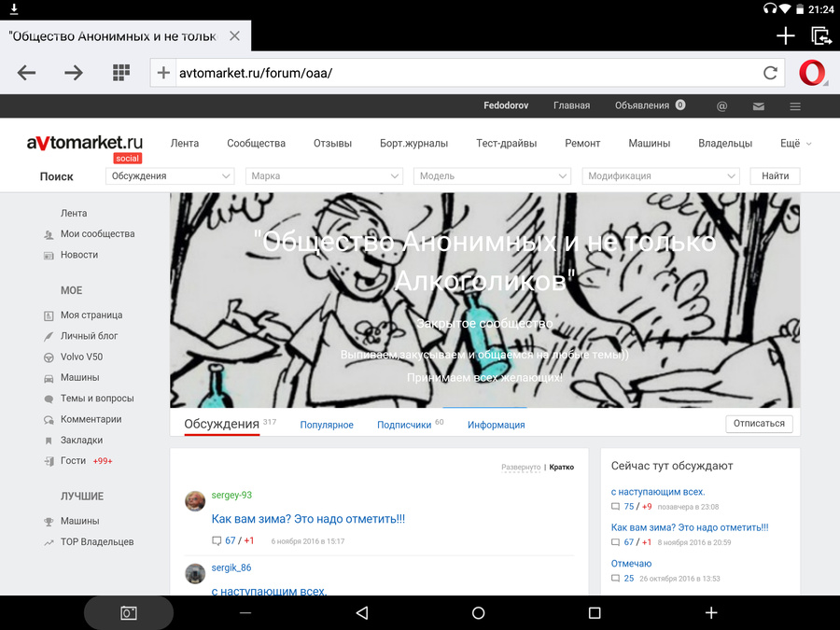Click the screenshot camera icon in the bottom bar

(129, 612)
